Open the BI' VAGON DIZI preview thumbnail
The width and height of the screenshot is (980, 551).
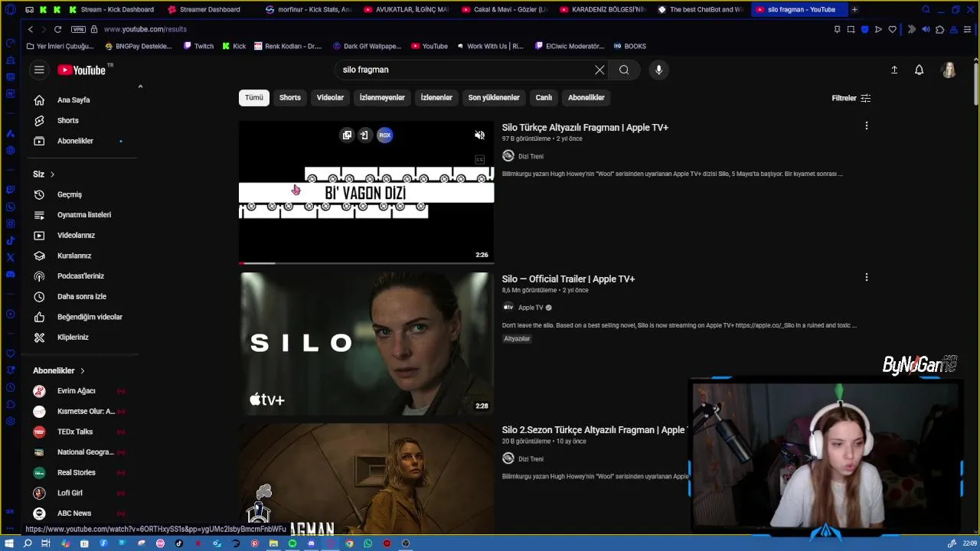pyautogui.click(x=367, y=192)
